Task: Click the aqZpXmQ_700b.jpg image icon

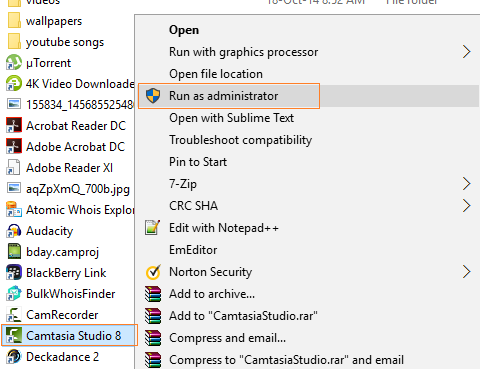Action: [14, 188]
